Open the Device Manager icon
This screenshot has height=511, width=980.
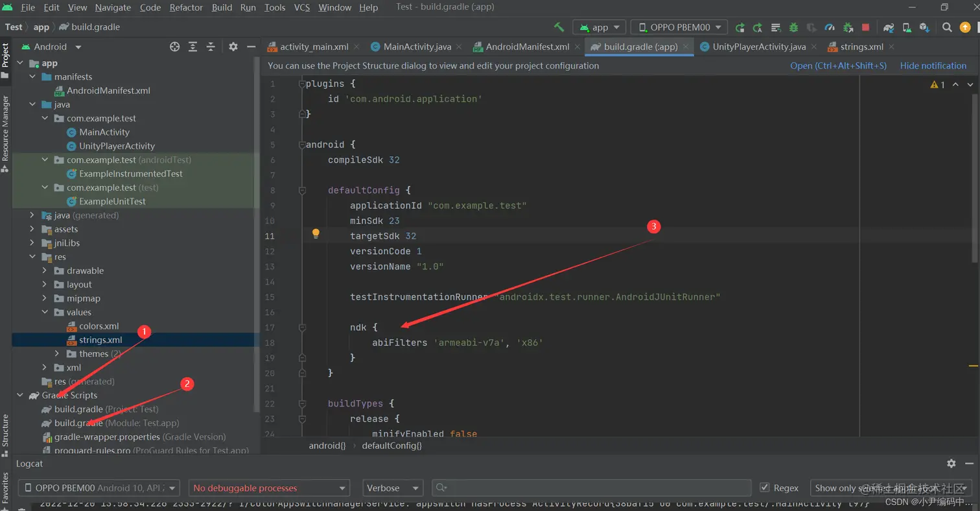click(x=907, y=27)
